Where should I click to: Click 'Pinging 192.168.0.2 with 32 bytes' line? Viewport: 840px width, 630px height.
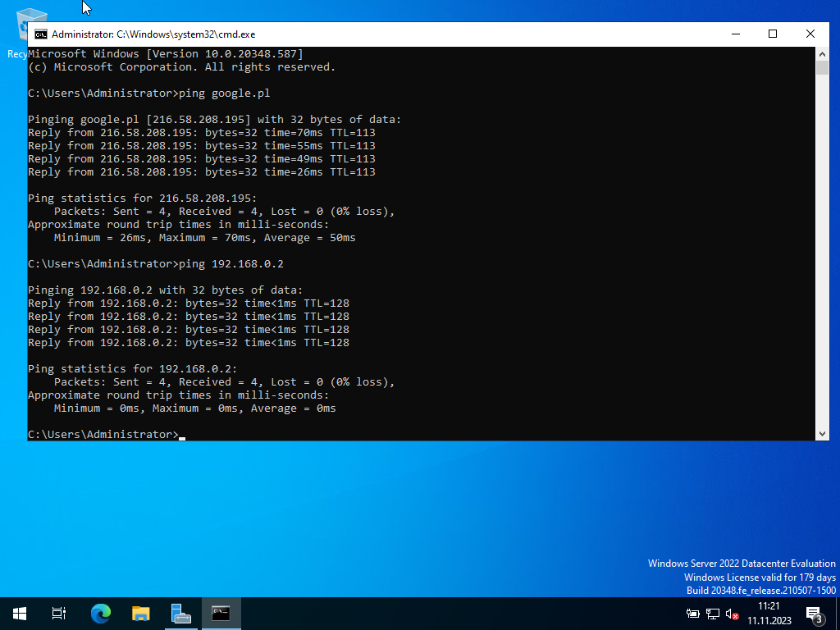pyautogui.click(x=165, y=290)
